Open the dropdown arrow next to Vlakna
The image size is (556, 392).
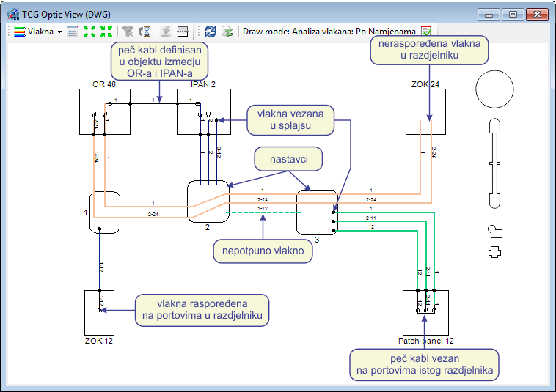[59, 32]
